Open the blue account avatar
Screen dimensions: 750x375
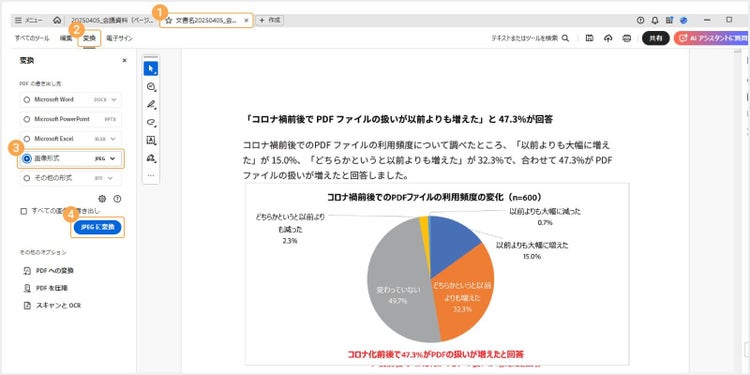click(x=684, y=20)
